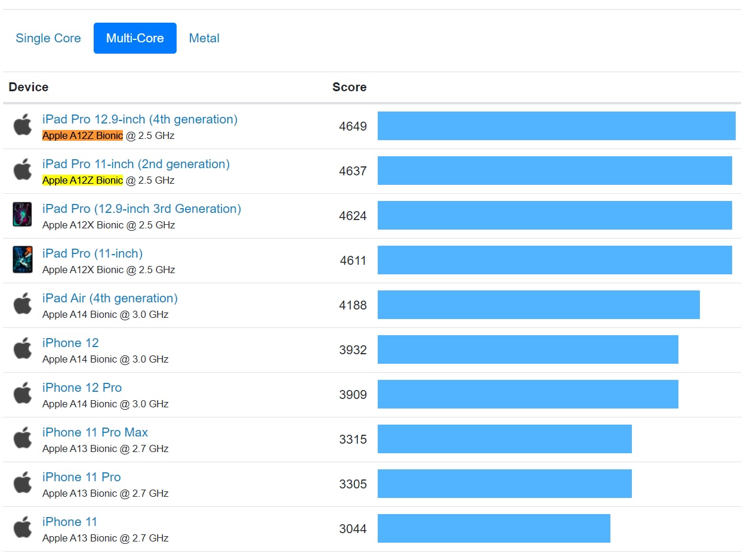Click the Device column header
The height and width of the screenshot is (557, 756).
click(x=29, y=87)
